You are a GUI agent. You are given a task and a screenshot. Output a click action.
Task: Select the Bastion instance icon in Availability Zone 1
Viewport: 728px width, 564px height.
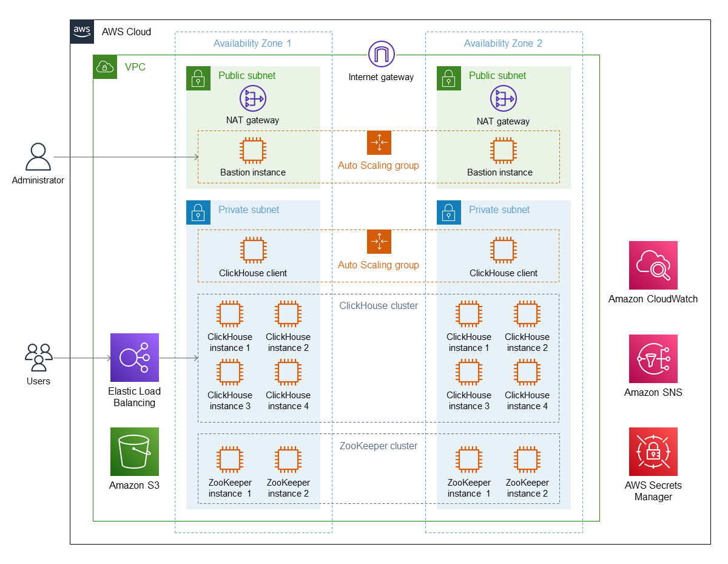coord(253,150)
